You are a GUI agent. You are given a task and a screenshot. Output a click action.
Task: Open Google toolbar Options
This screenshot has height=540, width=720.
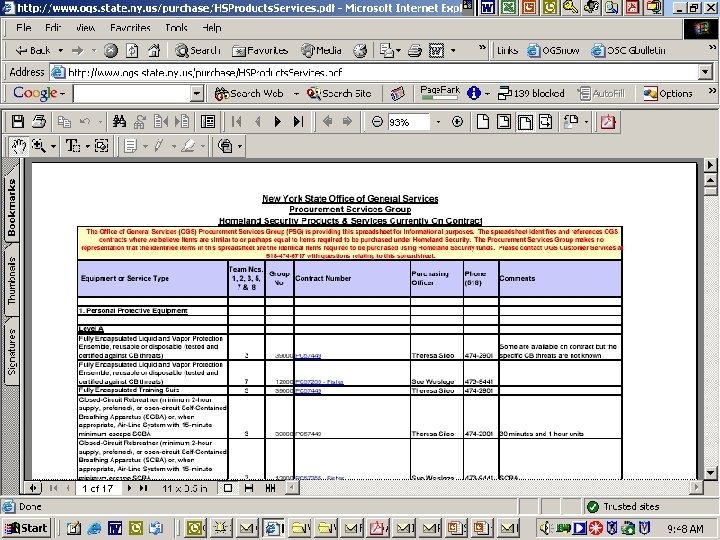coord(668,94)
